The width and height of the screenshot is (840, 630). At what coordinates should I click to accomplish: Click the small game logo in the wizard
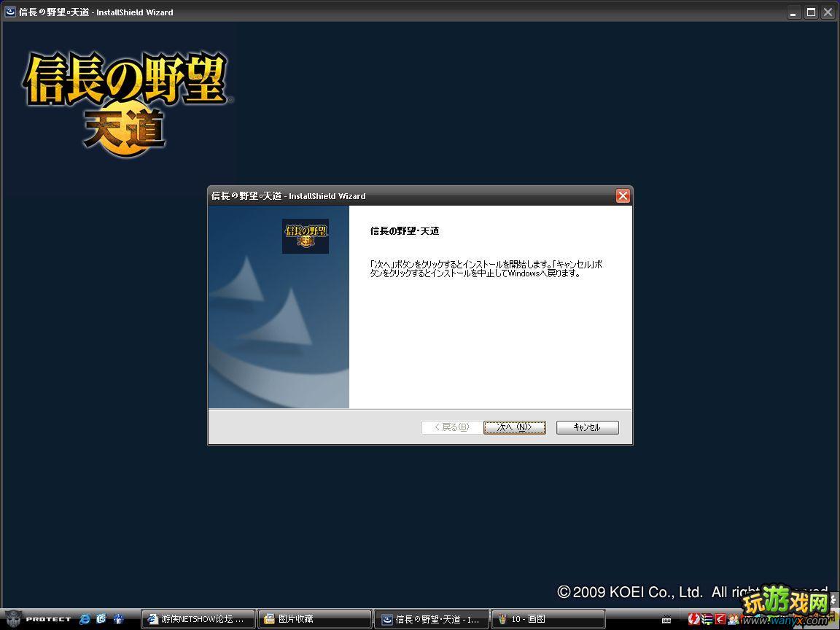tap(306, 236)
